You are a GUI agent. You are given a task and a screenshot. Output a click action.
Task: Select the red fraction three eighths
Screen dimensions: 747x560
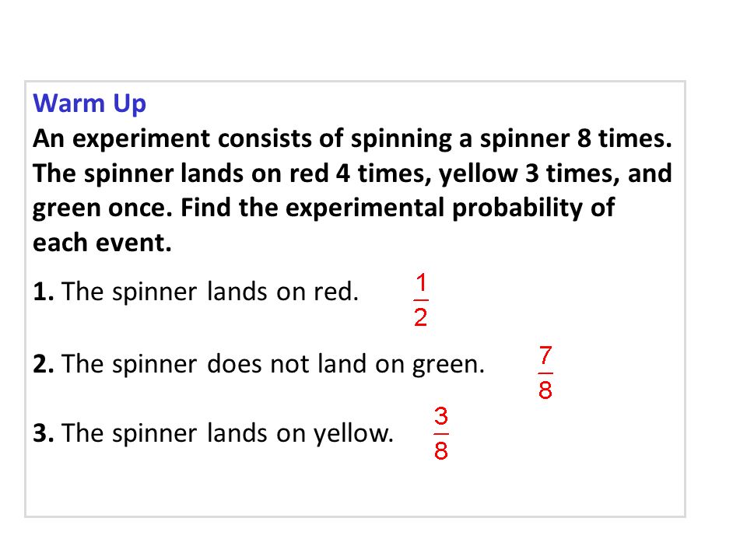(x=441, y=433)
